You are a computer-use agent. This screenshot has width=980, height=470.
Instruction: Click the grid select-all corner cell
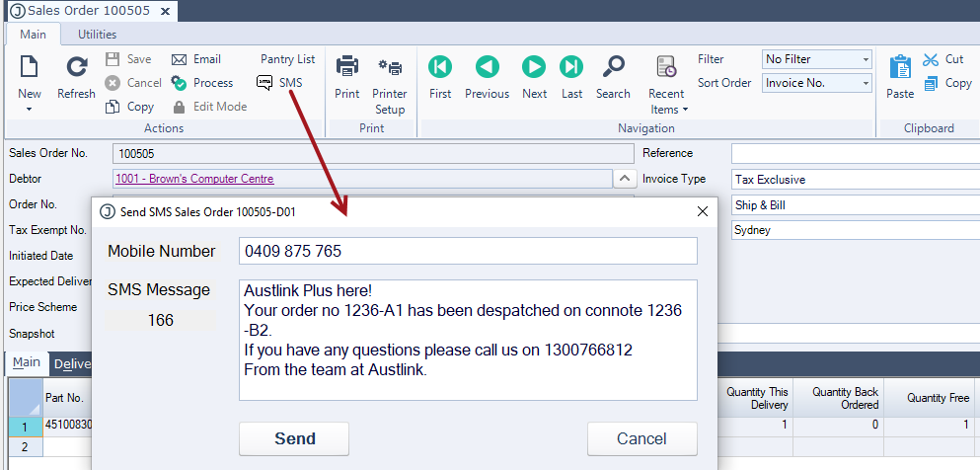pos(26,398)
